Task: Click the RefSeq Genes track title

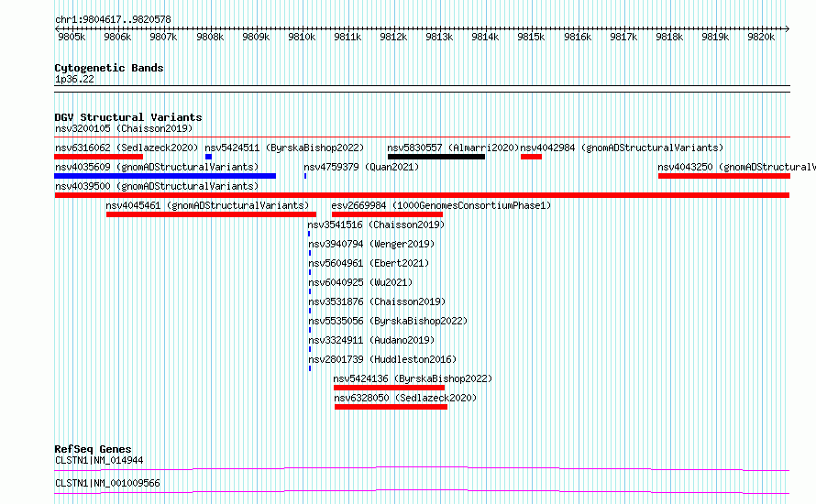Action: pos(93,449)
